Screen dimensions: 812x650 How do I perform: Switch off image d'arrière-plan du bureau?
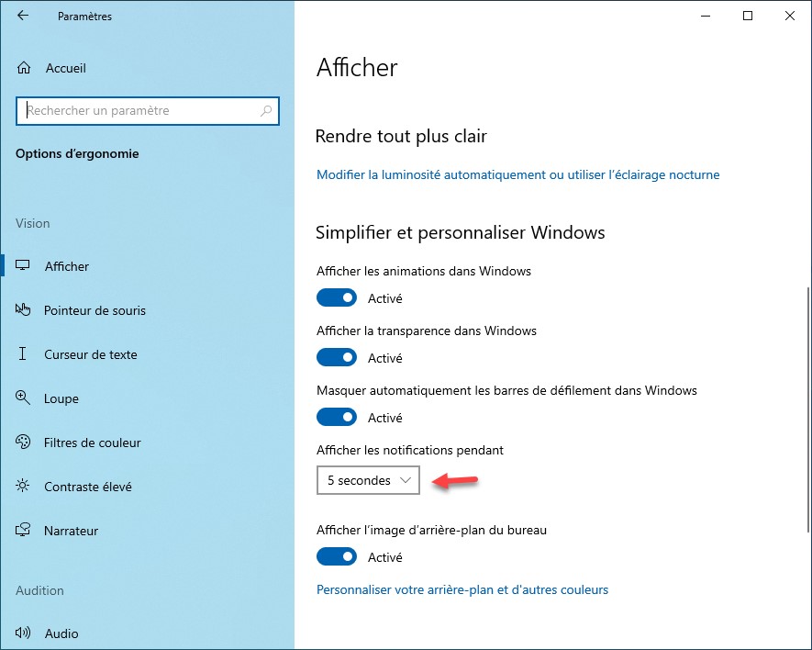coord(337,557)
